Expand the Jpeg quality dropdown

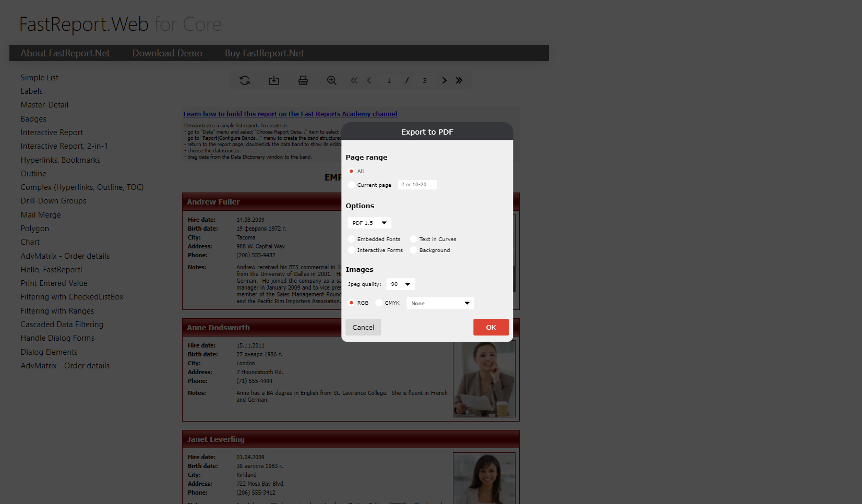click(400, 284)
